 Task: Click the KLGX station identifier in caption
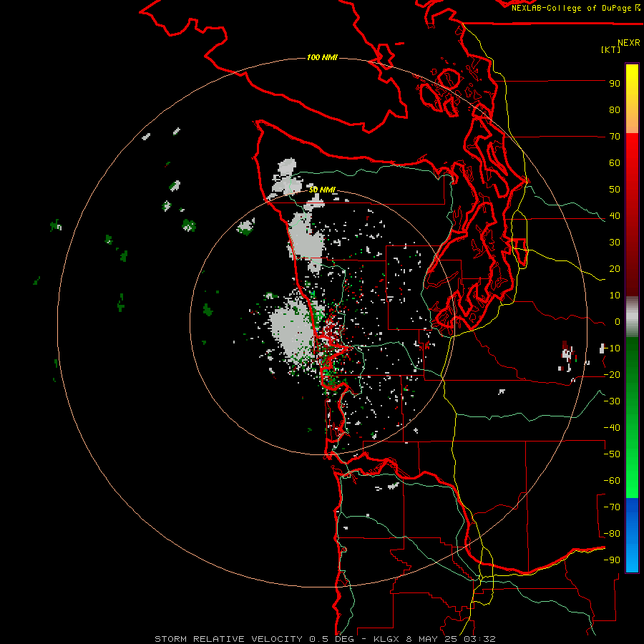click(x=386, y=639)
